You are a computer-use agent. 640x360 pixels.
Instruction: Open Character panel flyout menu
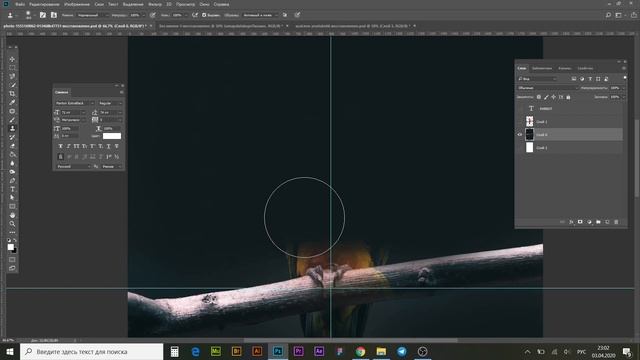coord(121,92)
